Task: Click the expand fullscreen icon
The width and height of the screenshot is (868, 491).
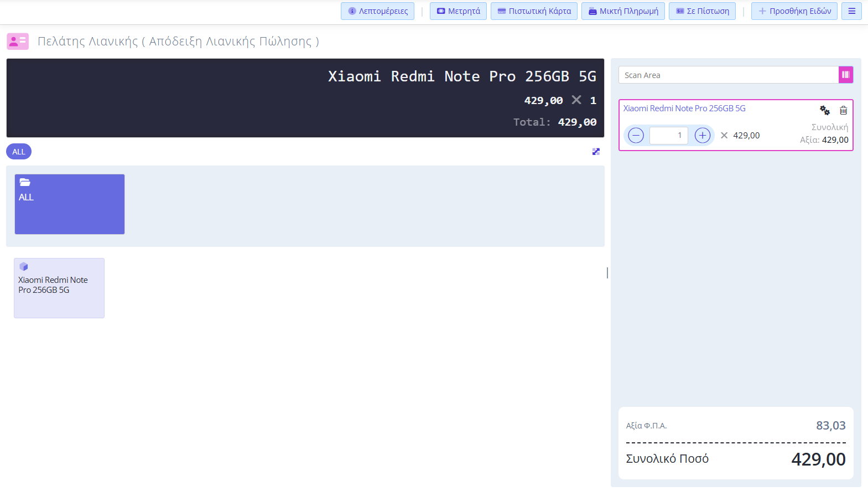Action: 596,152
